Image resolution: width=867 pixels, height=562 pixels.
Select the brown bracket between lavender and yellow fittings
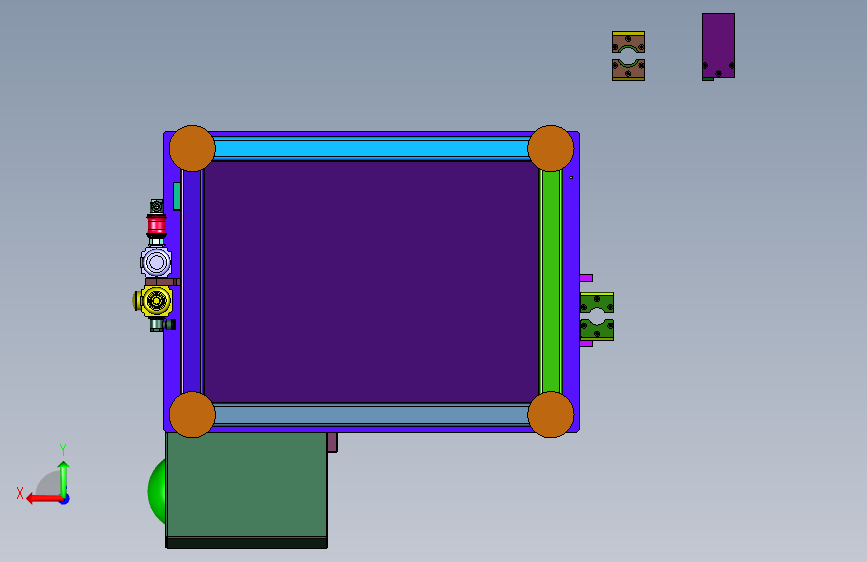tap(163, 282)
